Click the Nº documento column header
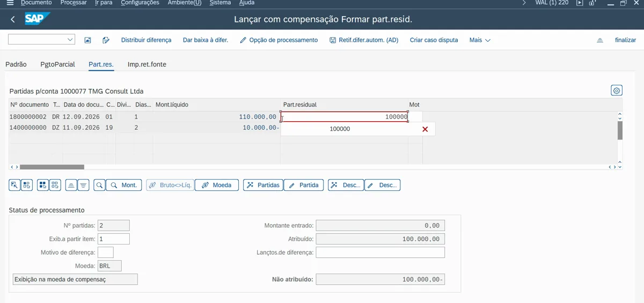 click(x=30, y=105)
